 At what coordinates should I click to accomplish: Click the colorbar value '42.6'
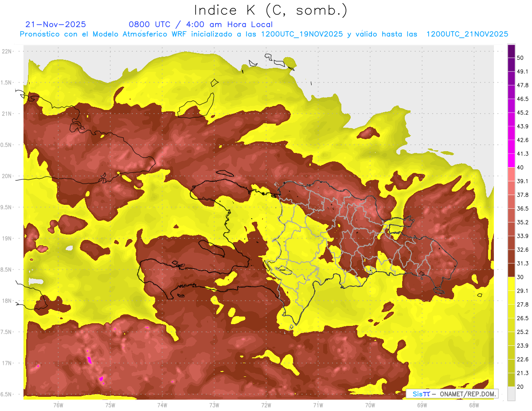[523, 140]
